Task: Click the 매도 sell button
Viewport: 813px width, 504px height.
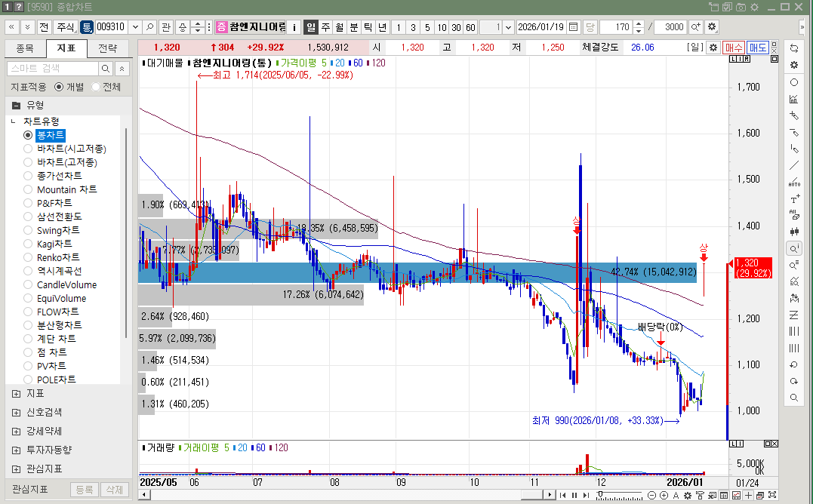Action: pyautogui.click(x=758, y=48)
